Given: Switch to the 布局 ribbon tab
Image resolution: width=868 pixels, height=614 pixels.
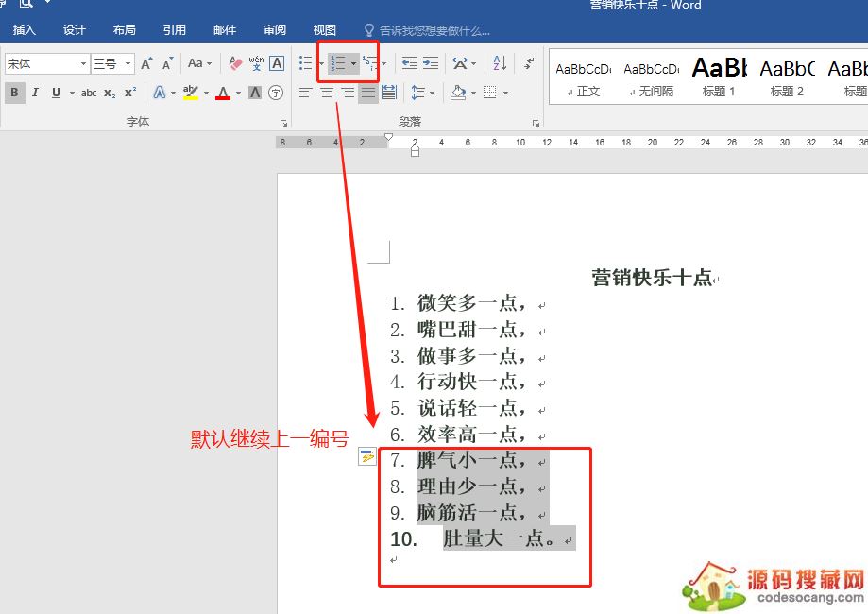Looking at the screenshot, I should point(124,30).
